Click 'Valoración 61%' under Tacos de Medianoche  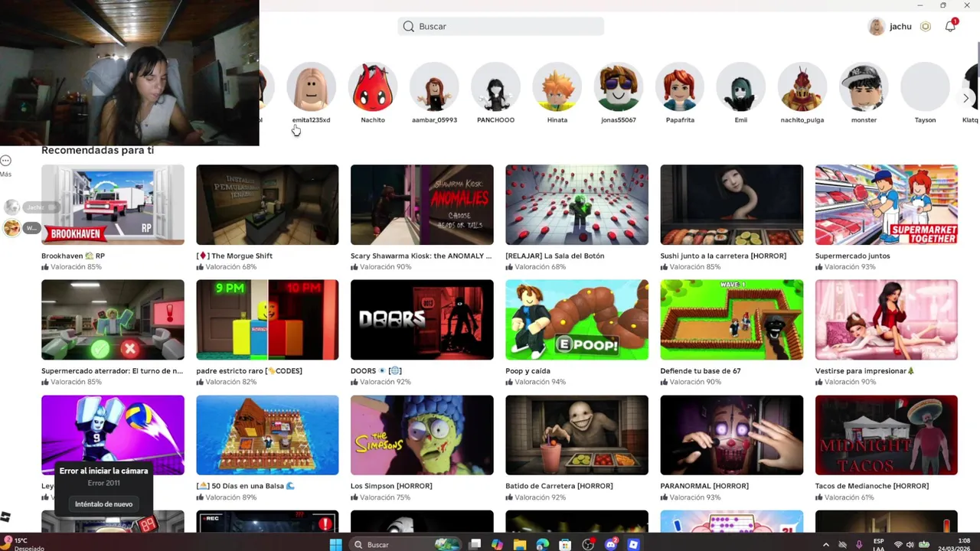click(x=850, y=497)
